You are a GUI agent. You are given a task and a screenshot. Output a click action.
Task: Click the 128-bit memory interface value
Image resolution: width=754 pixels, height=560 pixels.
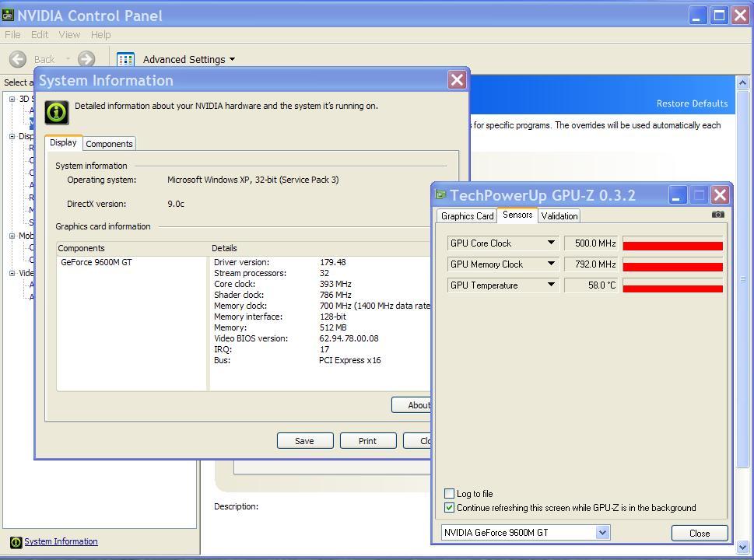click(x=333, y=317)
